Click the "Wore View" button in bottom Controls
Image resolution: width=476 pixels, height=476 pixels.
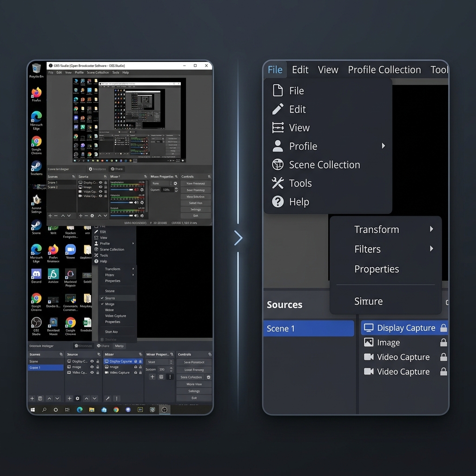[x=194, y=384]
